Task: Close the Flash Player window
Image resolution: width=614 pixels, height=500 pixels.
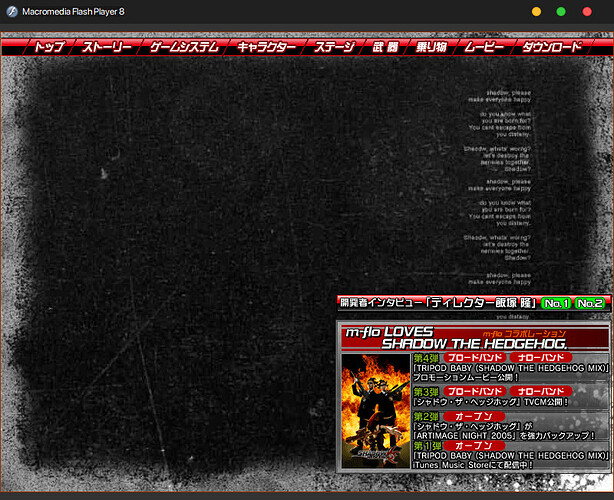Action: (x=587, y=12)
